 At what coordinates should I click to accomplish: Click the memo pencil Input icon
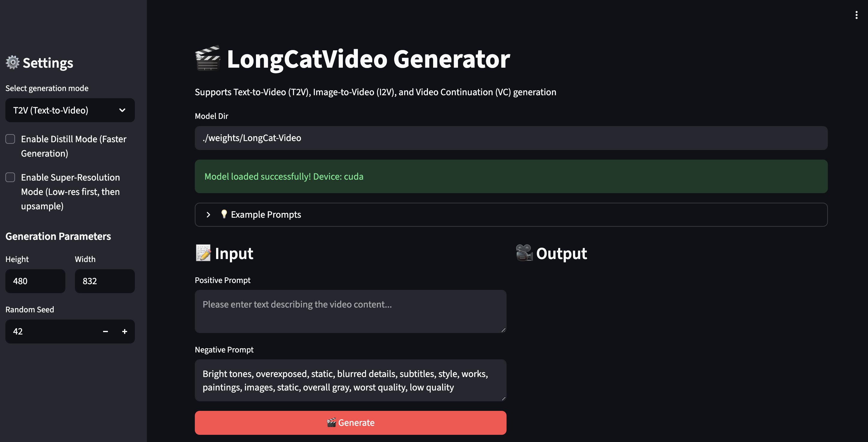(x=203, y=253)
